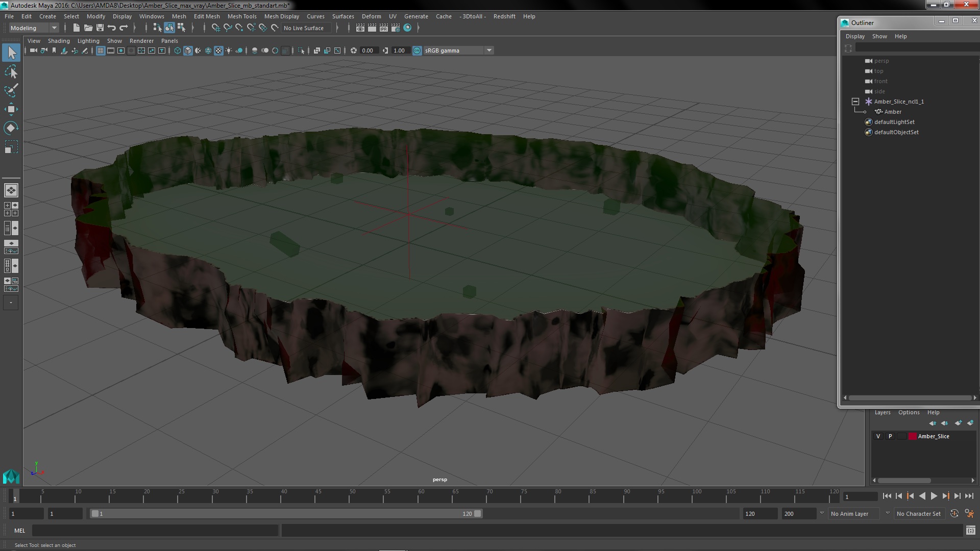Click the Save scene icon
Viewport: 980px width, 551px height.
pos(100,28)
